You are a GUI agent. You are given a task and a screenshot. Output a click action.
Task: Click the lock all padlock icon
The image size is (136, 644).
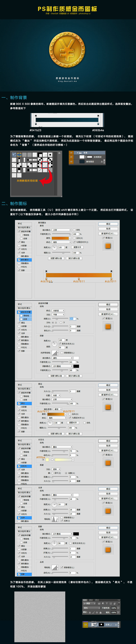pos(100,613)
